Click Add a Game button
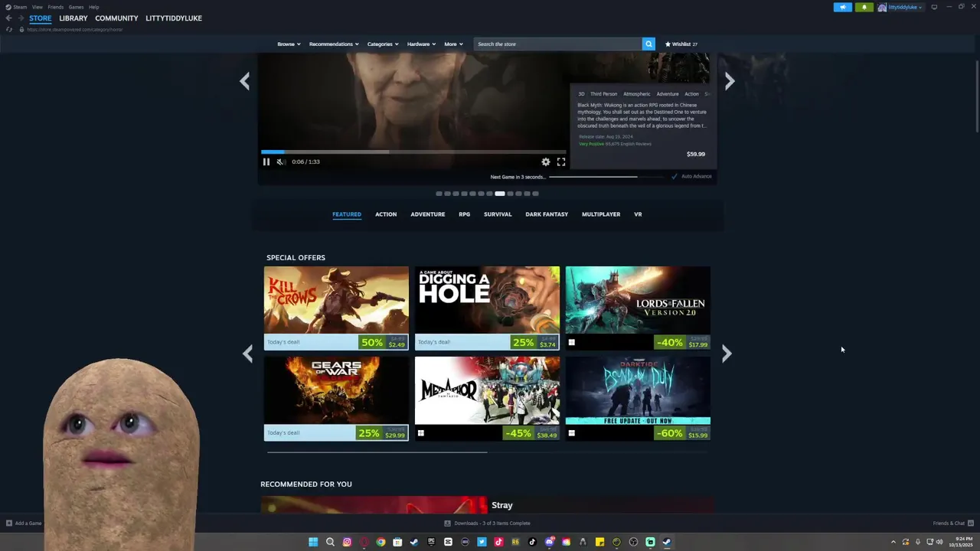Screen dimensions: 980x551 pyautogui.click(x=24, y=523)
